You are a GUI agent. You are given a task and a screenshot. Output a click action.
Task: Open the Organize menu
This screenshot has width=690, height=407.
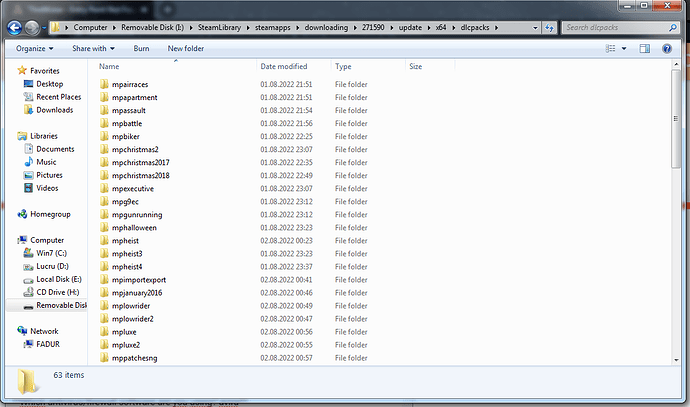click(35, 48)
